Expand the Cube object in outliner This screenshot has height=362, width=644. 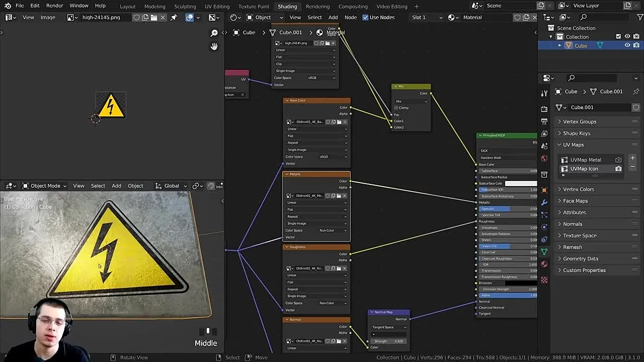[x=559, y=45]
